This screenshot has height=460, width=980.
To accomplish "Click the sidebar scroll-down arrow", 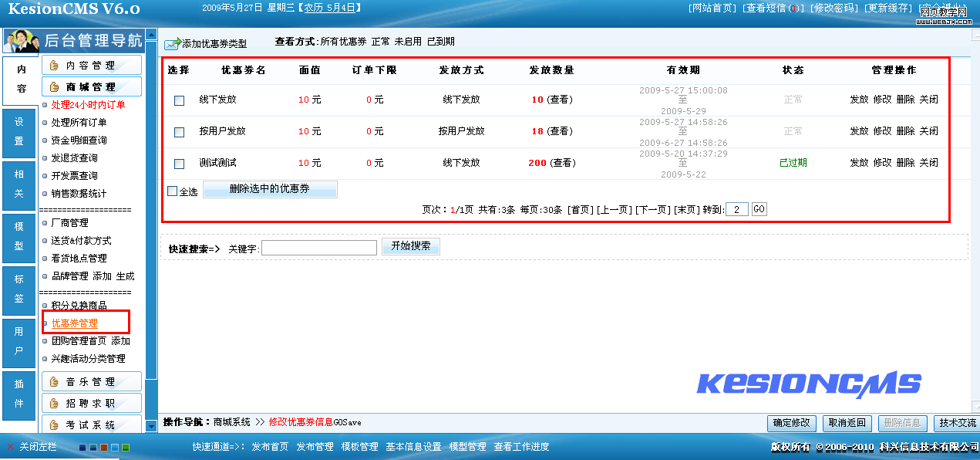I will coord(151,427).
